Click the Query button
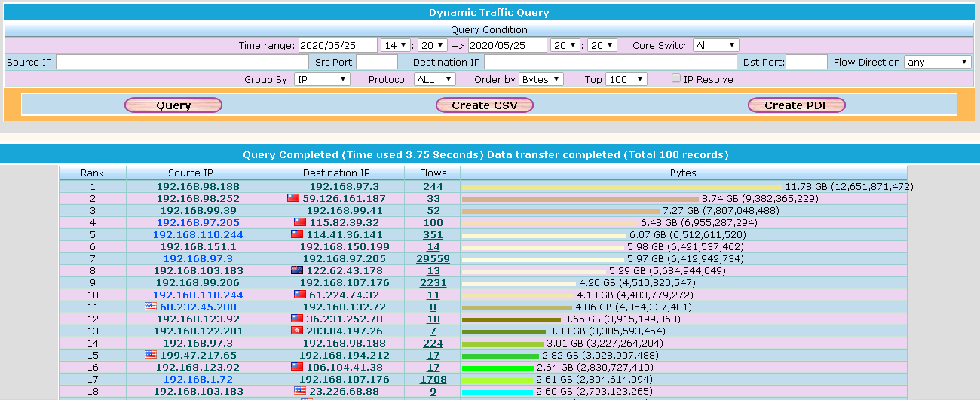Screen dimensions: 980x400 (x=173, y=105)
